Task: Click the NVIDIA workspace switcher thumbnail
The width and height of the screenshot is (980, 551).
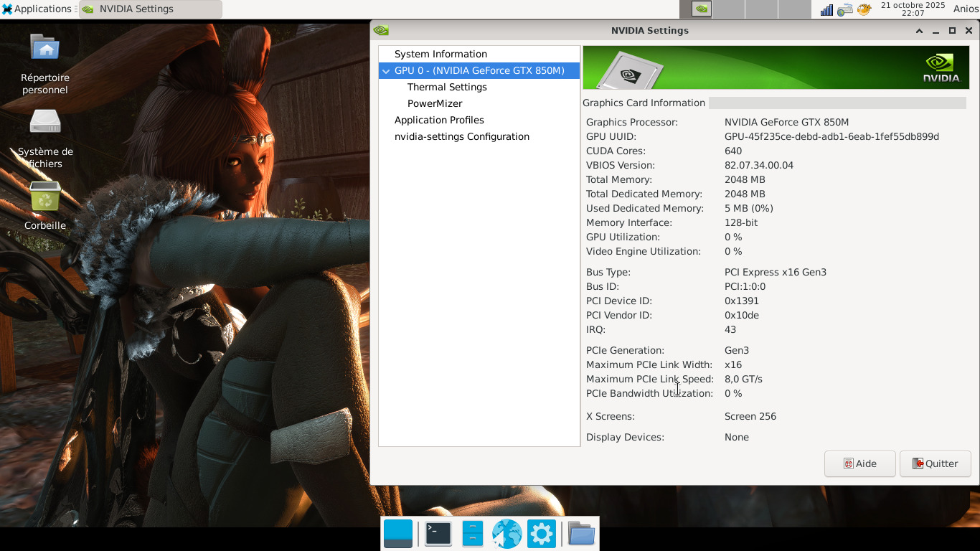Action: (702, 9)
